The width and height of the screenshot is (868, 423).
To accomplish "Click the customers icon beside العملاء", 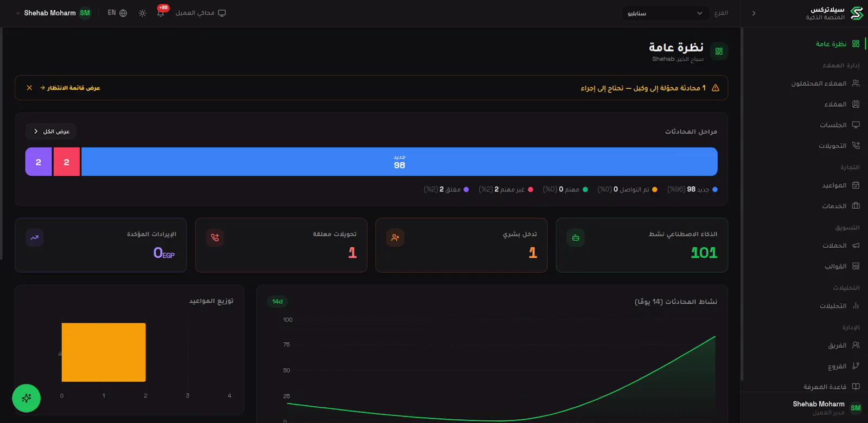I will (856, 104).
